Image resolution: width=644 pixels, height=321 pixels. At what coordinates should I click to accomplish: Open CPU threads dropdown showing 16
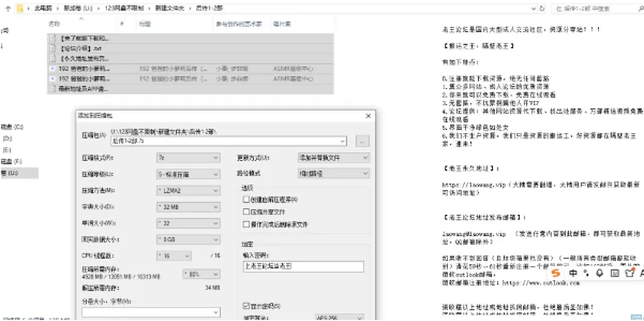coord(174,256)
